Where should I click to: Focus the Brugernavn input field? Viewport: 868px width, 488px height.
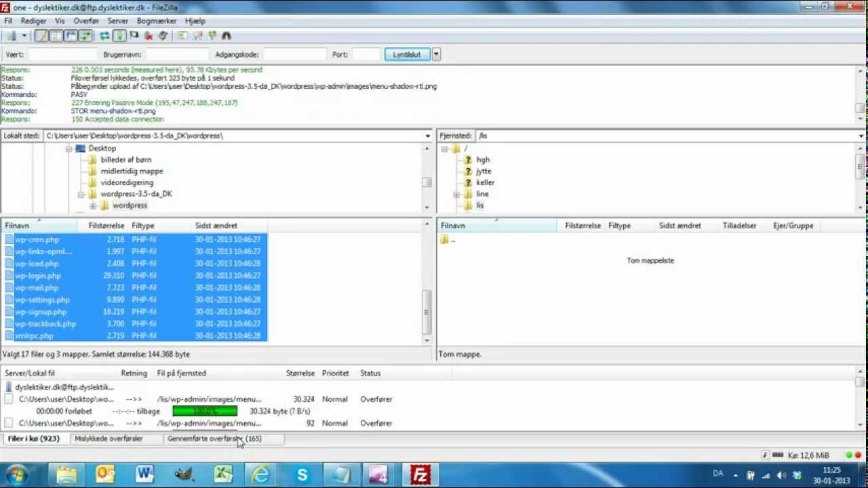click(x=178, y=54)
